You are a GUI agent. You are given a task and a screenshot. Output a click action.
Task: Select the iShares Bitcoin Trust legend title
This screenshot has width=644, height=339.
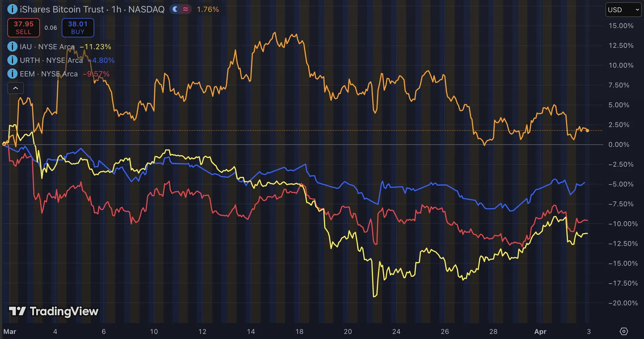coord(92,9)
